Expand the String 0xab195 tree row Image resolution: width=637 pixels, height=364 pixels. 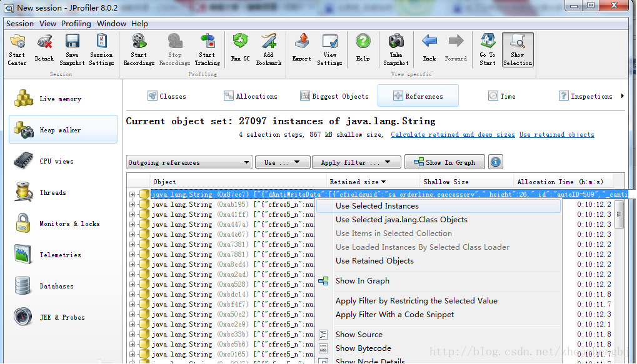pyautogui.click(x=132, y=205)
